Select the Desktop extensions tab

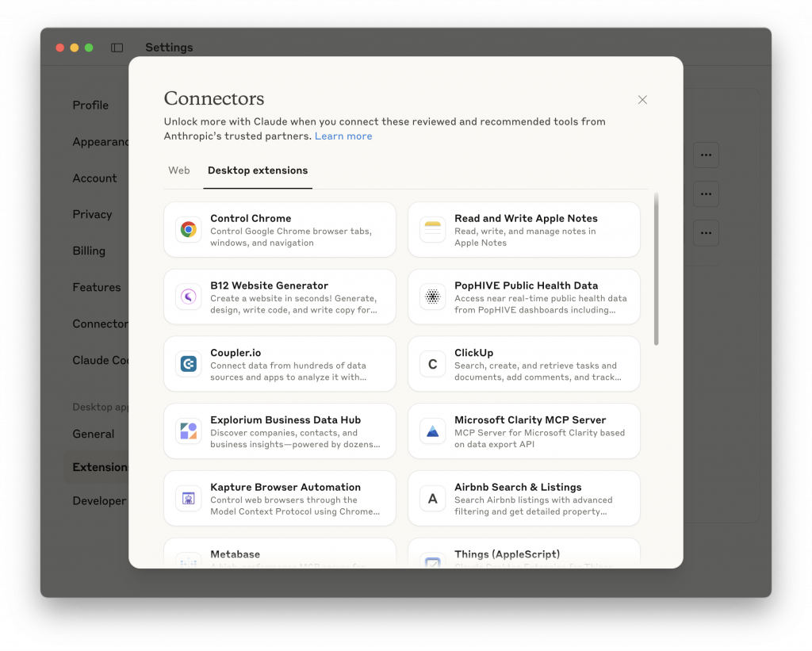258,170
